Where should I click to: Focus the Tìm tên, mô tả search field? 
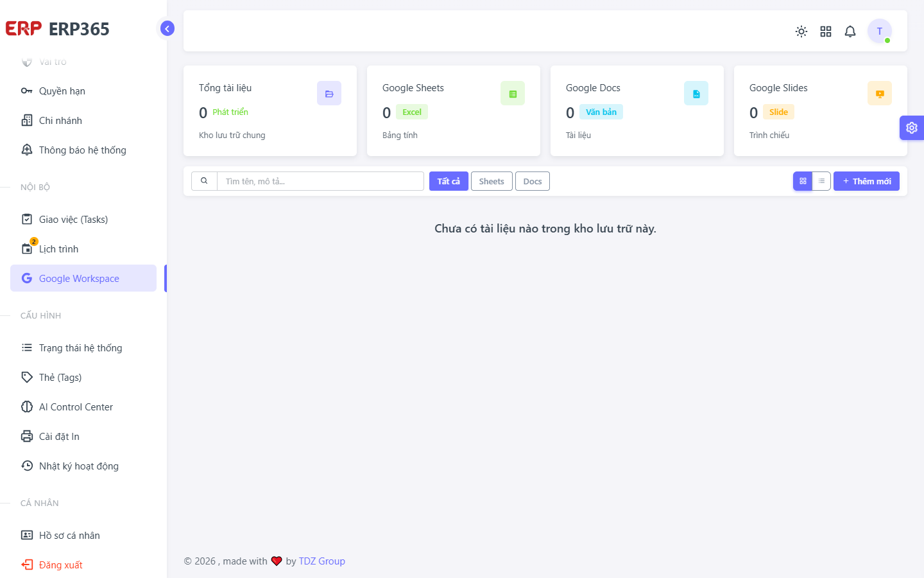coord(320,181)
